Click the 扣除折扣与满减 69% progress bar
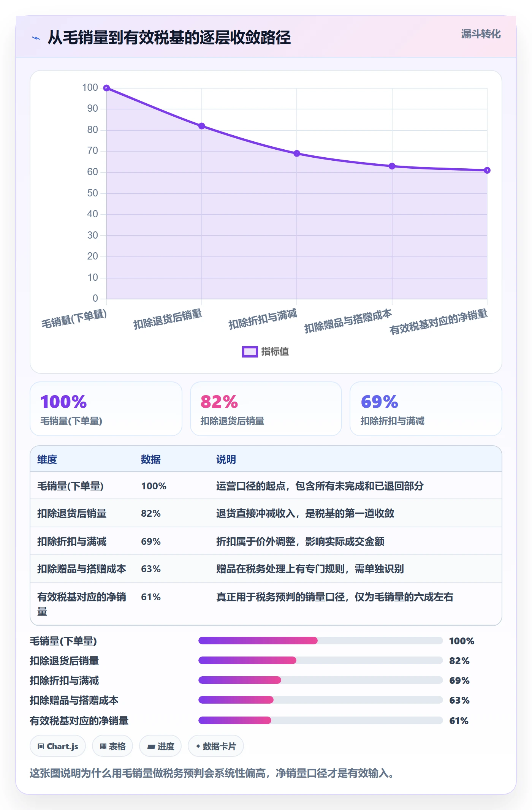 click(x=321, y=680)
